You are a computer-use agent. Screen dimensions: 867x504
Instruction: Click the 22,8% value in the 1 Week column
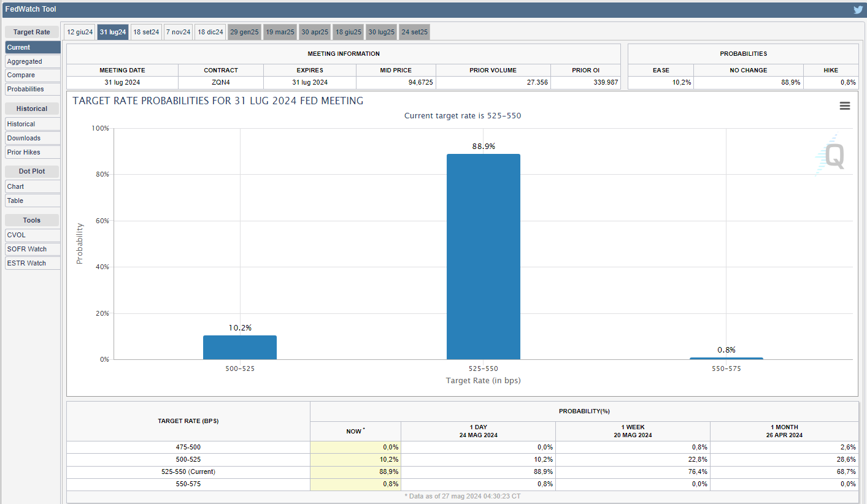697,459
